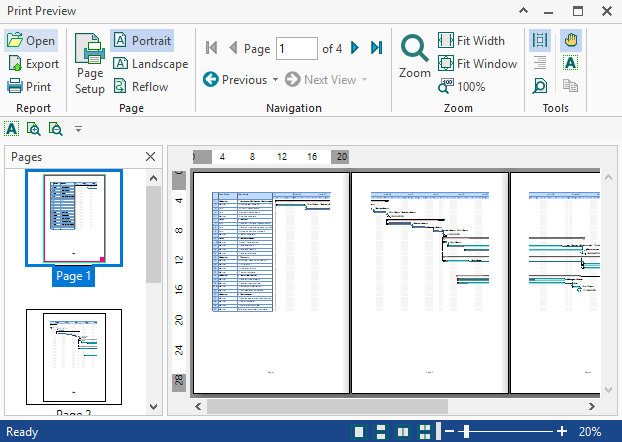Go to the next page arrow
The image size is (622, 442).
click(x=355, y=48)
